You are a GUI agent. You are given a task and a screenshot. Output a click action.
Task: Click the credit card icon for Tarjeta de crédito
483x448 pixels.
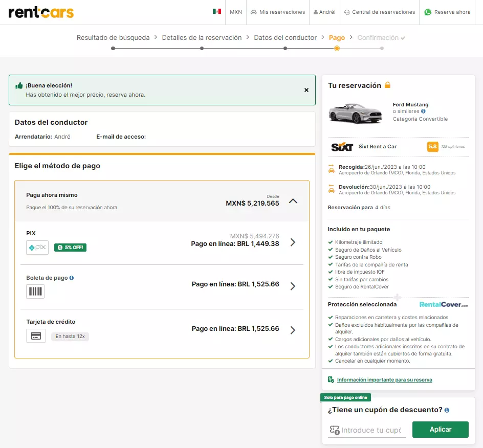pyautogui.click(x=36, y=336)
